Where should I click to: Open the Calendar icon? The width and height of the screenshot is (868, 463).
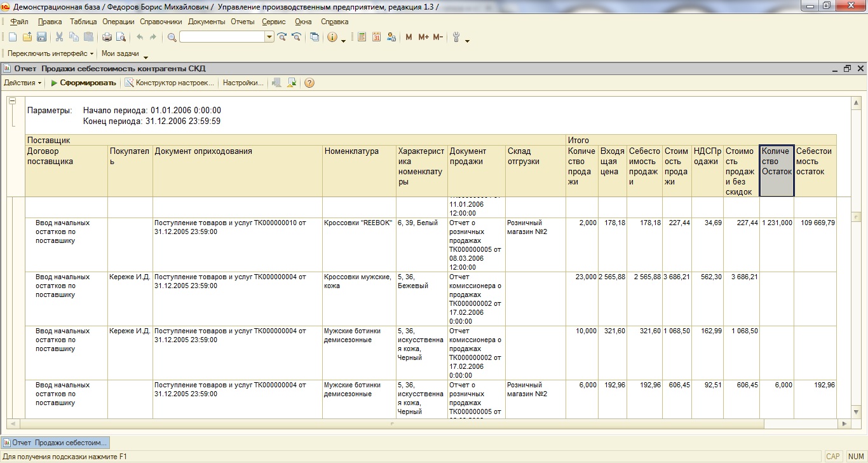tap(377, 38)
